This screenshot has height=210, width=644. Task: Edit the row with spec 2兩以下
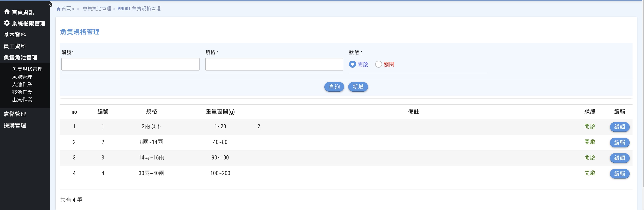coord(620,127)
